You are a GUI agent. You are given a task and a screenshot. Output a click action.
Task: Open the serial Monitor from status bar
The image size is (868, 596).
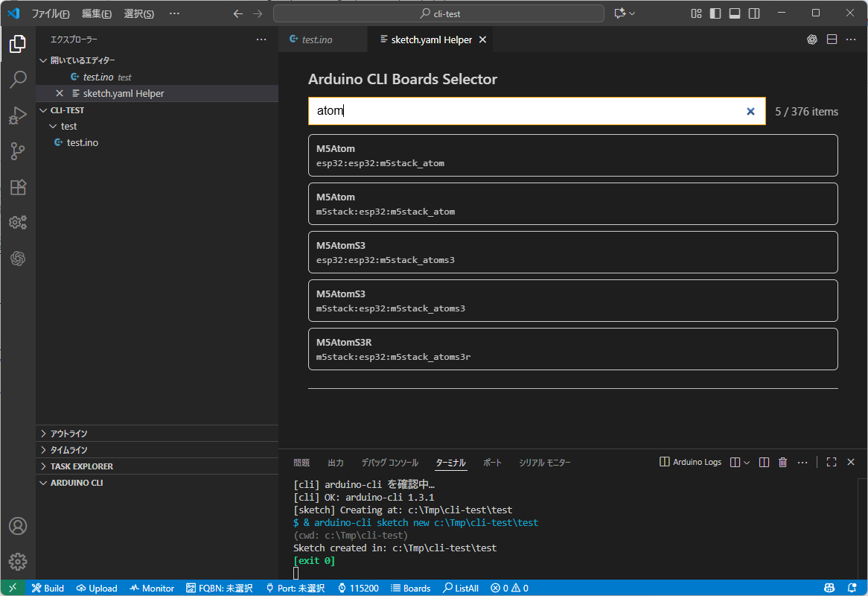(x=152, y=588)
